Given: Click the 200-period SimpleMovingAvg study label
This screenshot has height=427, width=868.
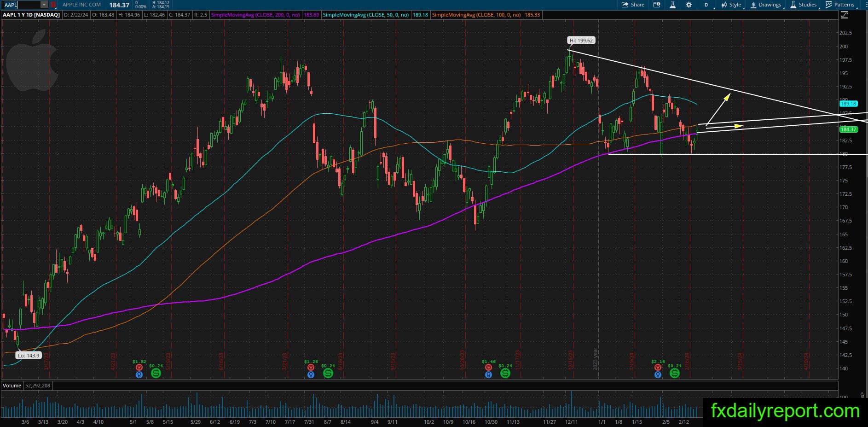Looking at the screenshot, I should [255, 15].
